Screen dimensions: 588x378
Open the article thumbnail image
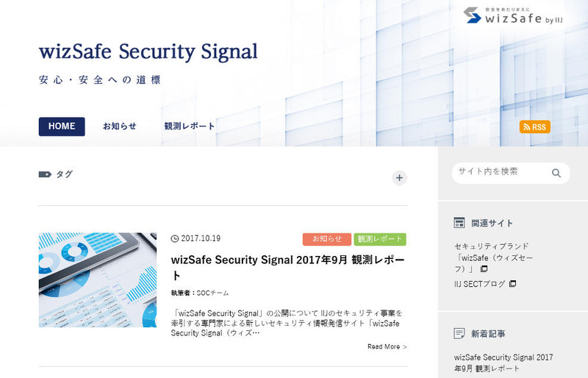point(98,280)
